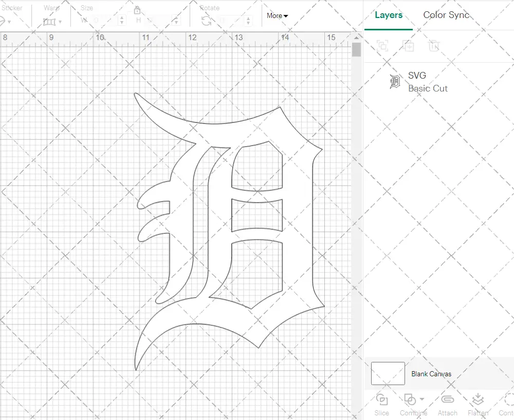
Task: Click the Blank Canvas label
Action: pos(431,374)
